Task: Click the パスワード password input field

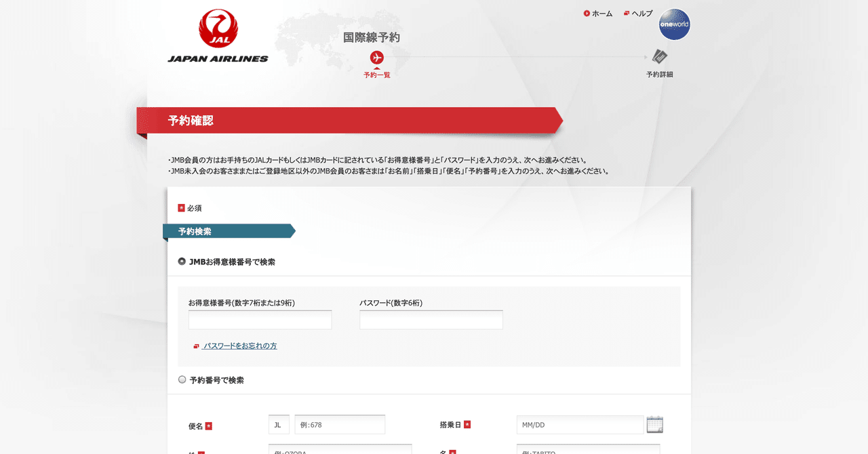Action: (431, 319)
